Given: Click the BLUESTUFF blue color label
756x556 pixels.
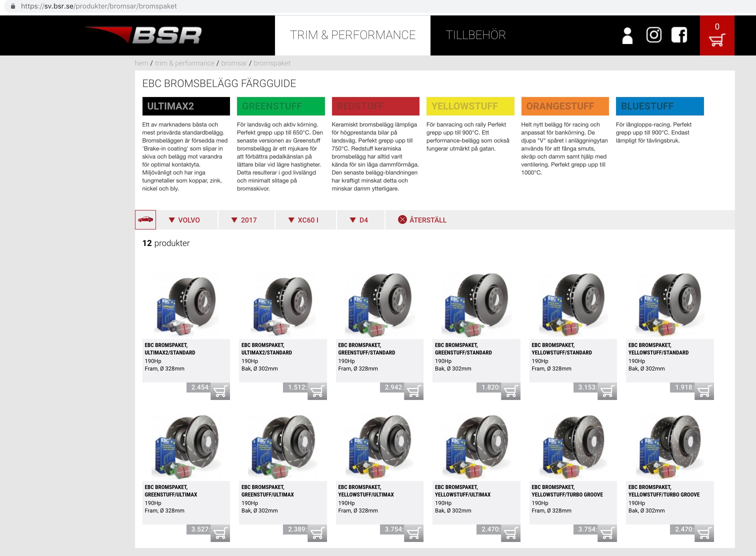Looking at the screenshot, I should click(x=660, y=106).
